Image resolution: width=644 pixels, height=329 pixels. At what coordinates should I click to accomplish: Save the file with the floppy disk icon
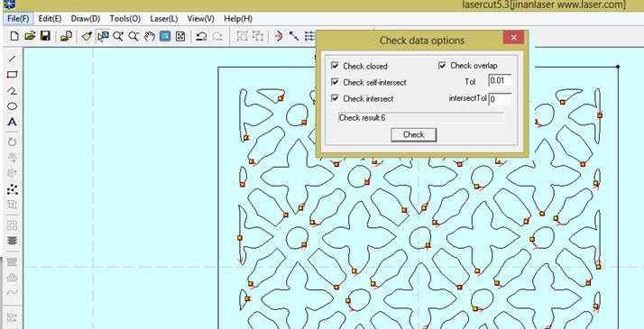pos(45,37)
